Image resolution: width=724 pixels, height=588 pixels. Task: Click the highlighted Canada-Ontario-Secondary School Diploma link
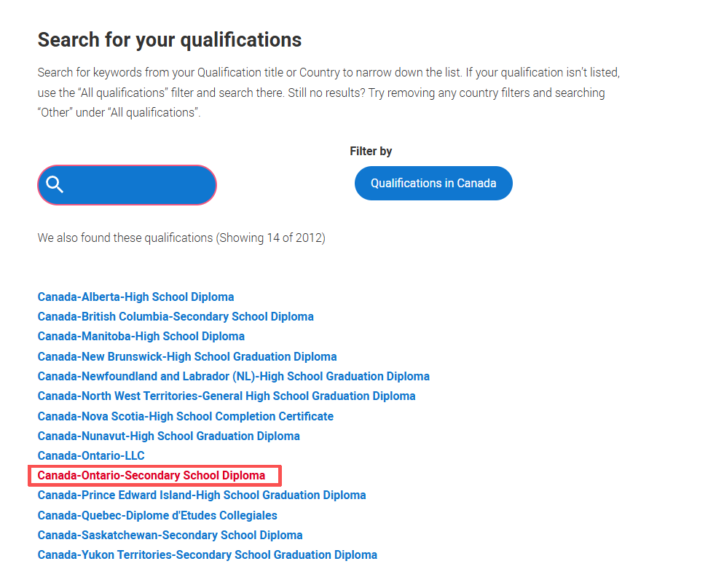click(152, 476)
